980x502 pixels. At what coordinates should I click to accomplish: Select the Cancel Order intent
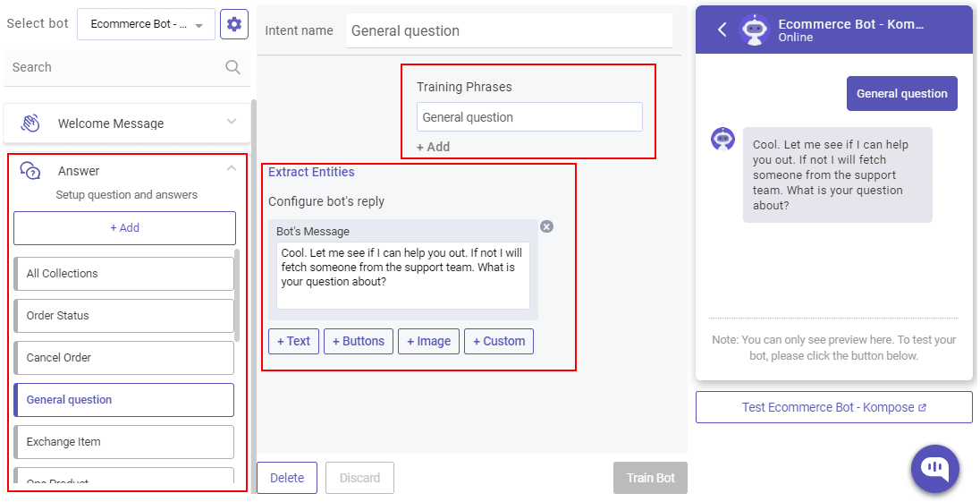coord(123,358)
